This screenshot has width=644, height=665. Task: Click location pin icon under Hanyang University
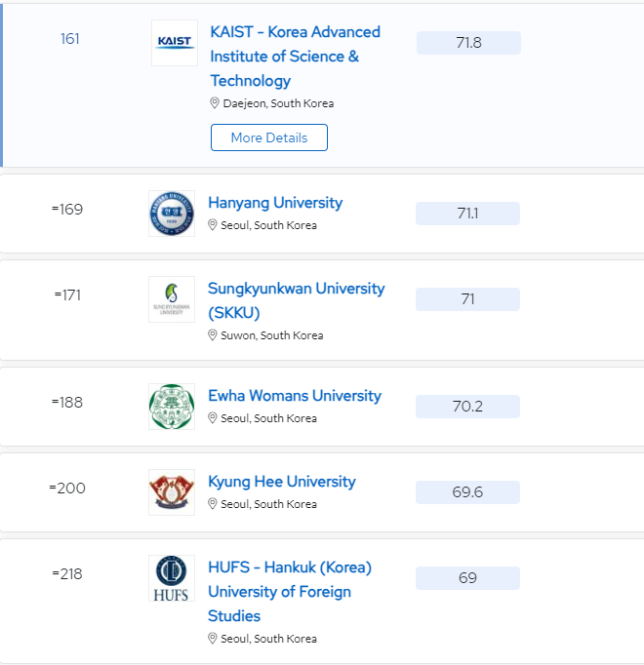(213, 225)
